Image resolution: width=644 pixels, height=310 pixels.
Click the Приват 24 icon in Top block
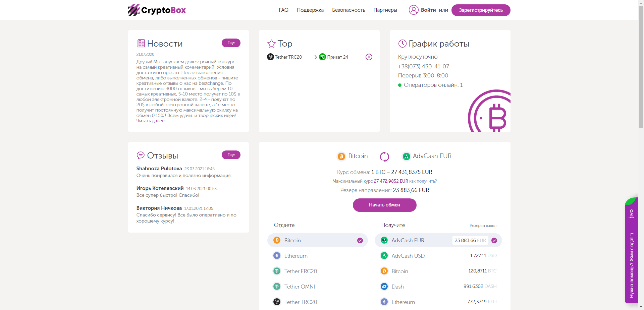coord(323,57)
